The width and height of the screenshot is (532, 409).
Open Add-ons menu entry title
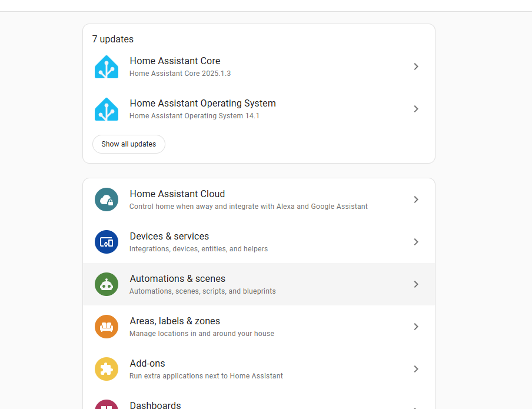pos(147,364)
